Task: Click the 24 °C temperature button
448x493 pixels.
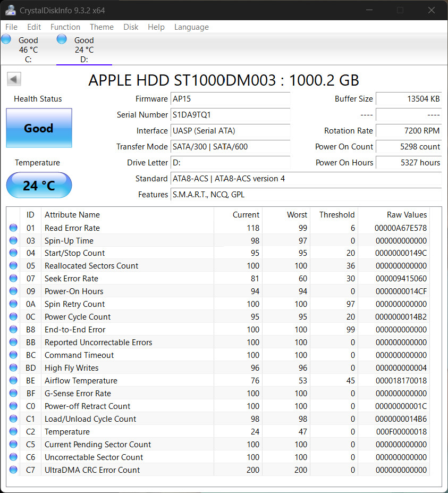Action: (x=39, y=185)
